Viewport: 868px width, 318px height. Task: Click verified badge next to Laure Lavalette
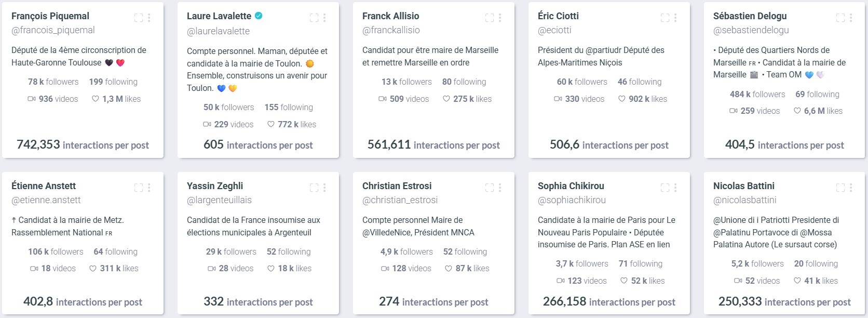259,16
